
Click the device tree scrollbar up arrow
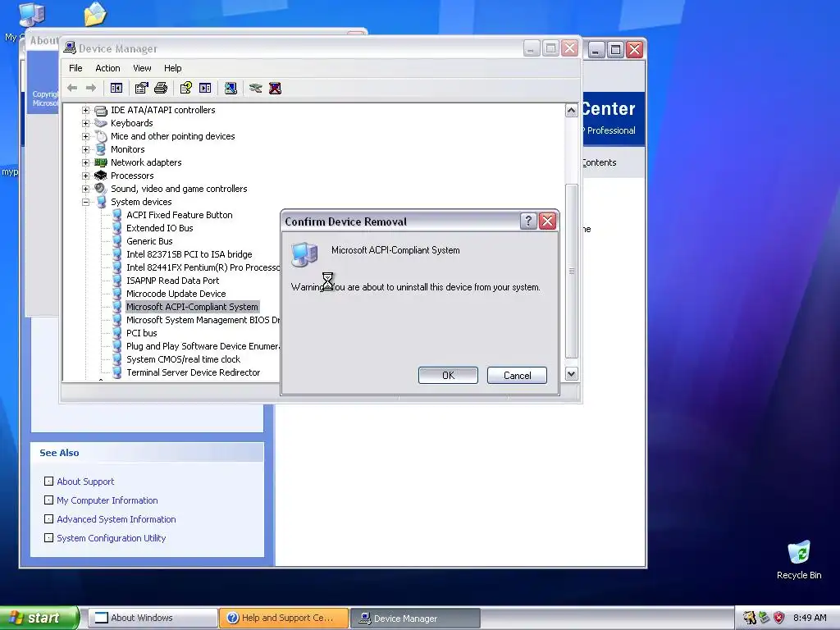(x=571, y=111)
